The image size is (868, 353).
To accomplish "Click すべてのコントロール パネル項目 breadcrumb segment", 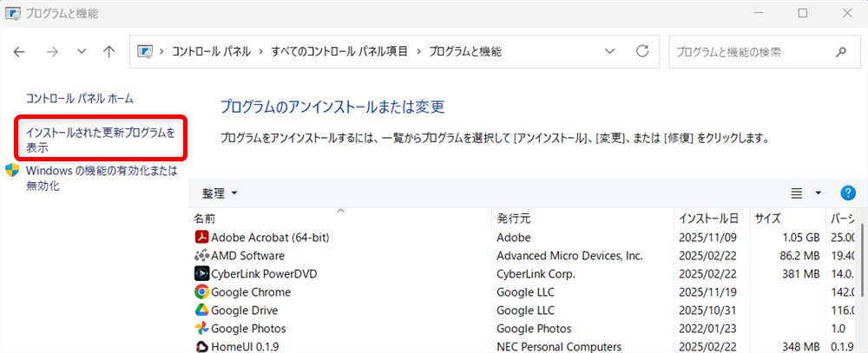I will click(x=339, y=52).
